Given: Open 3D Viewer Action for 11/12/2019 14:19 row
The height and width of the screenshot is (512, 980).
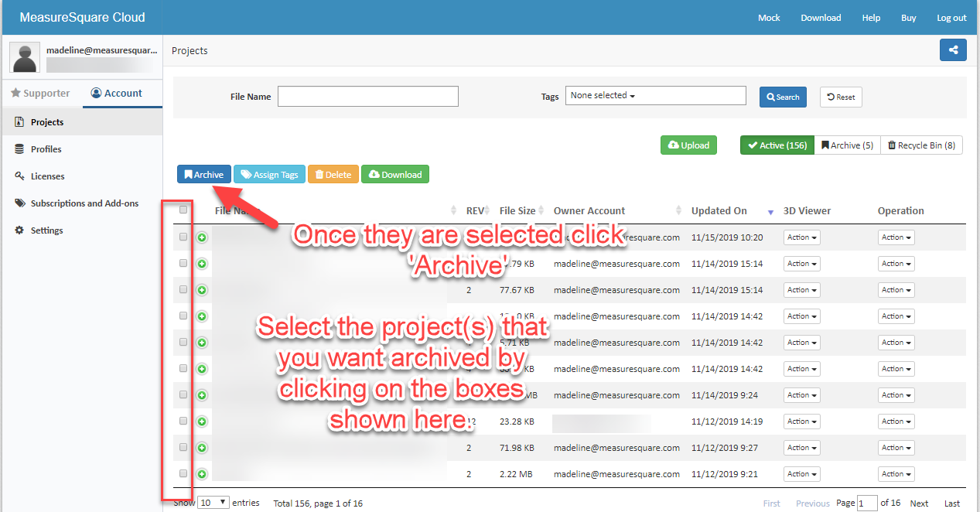Looking at the screenshot, I should (x=802, y=422).
